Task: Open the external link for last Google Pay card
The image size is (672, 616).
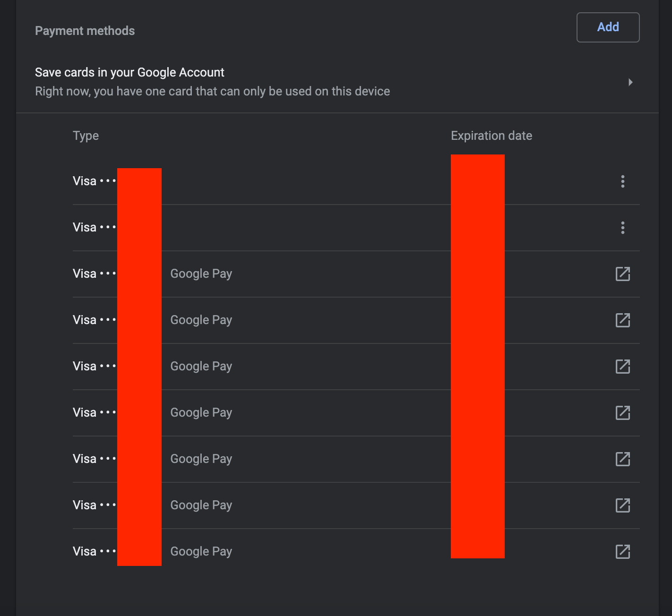Action: (623, 551)
